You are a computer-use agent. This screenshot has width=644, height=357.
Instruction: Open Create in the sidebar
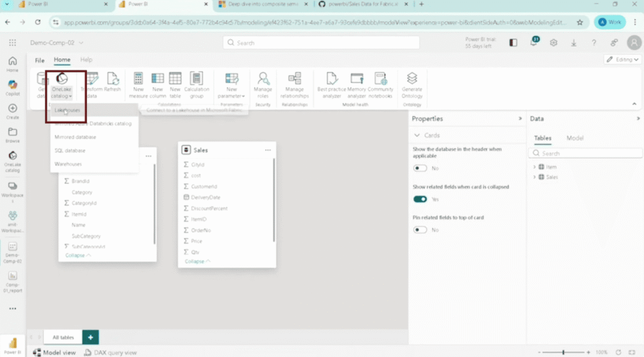(x=13, y=111)
